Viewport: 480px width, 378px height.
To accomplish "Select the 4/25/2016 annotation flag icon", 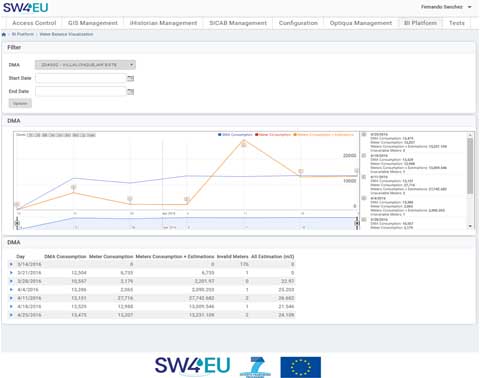I will tap(364, 134).
